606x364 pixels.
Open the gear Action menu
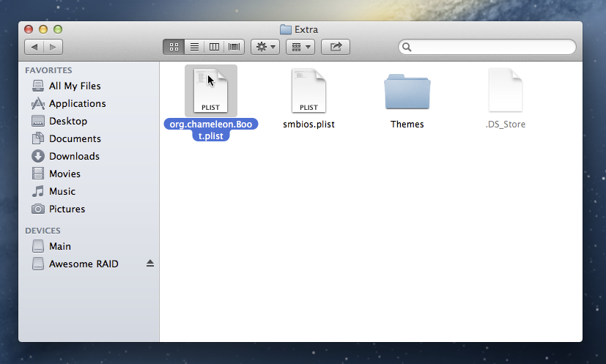point(265,47)
